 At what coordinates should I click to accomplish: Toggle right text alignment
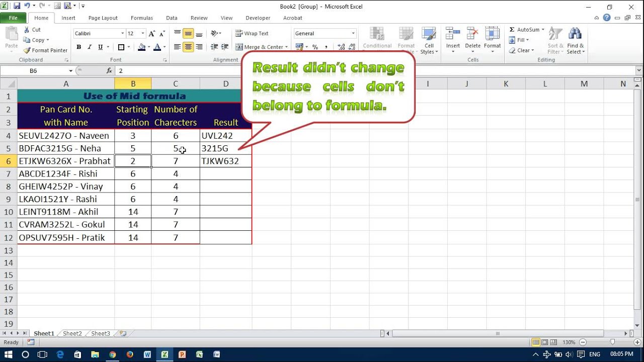[199, 47]
